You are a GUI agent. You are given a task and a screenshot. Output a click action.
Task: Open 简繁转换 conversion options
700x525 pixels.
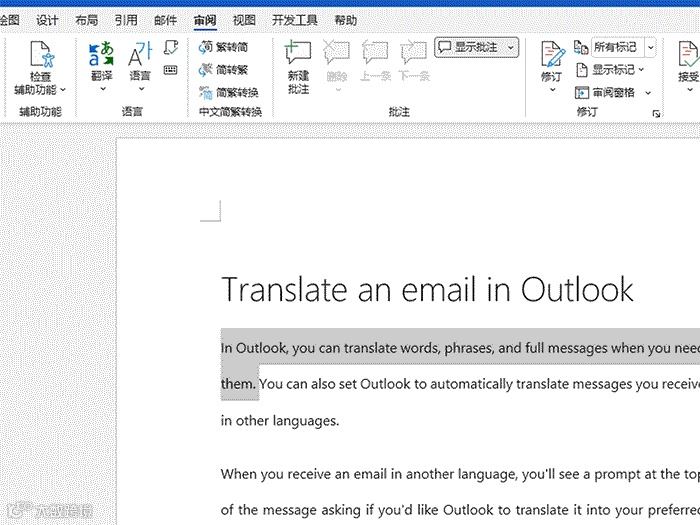229,92
